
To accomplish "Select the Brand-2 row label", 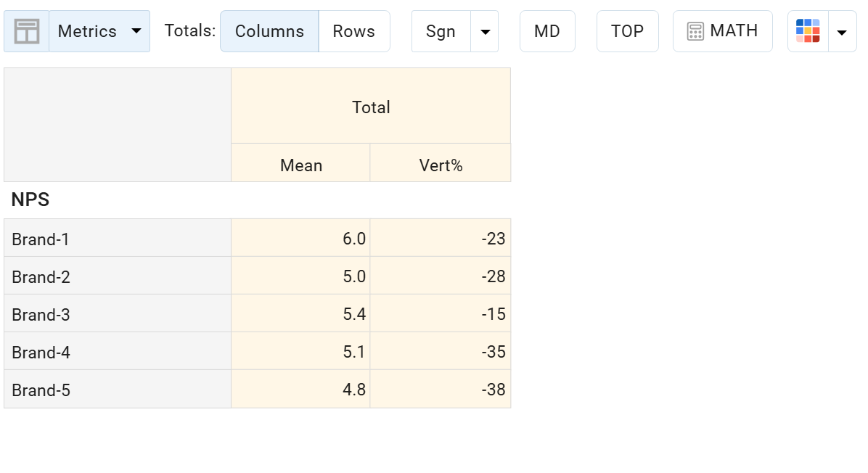I will (40, 276).
